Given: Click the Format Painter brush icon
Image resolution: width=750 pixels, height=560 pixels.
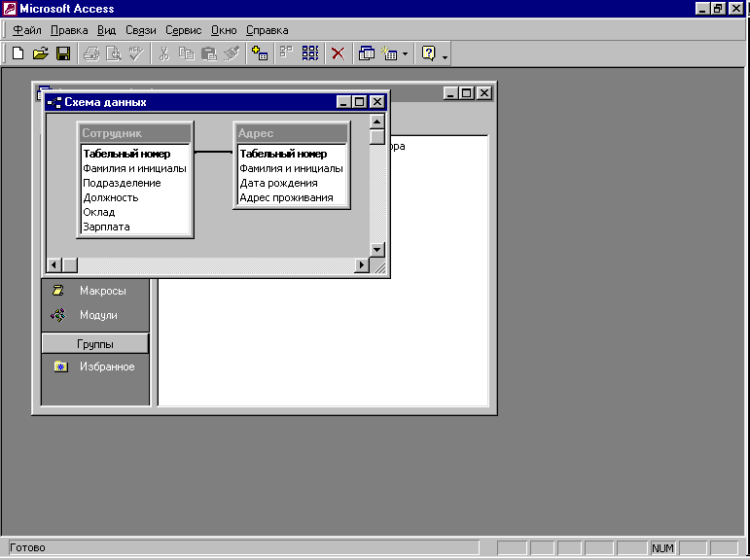Looking at the screenshot, I should click(x=232, y=53).
